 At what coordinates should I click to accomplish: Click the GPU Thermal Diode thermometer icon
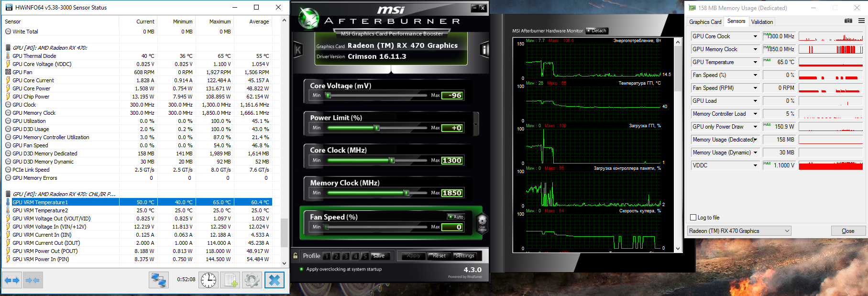coord(8,56)
